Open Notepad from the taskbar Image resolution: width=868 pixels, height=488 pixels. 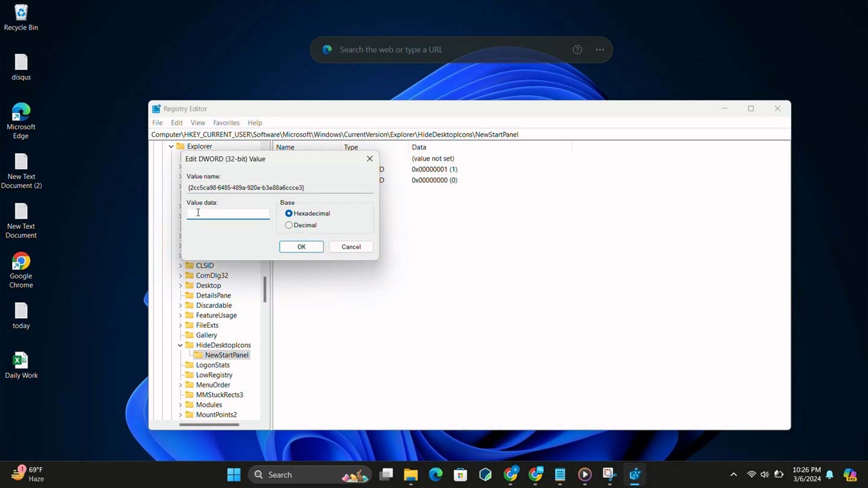(559, 474)
